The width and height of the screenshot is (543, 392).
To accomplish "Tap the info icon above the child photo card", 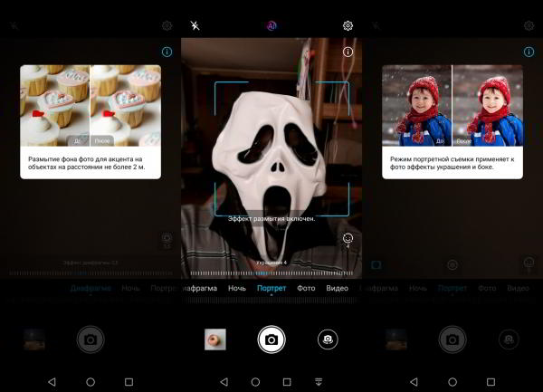I will coord(529,53).
